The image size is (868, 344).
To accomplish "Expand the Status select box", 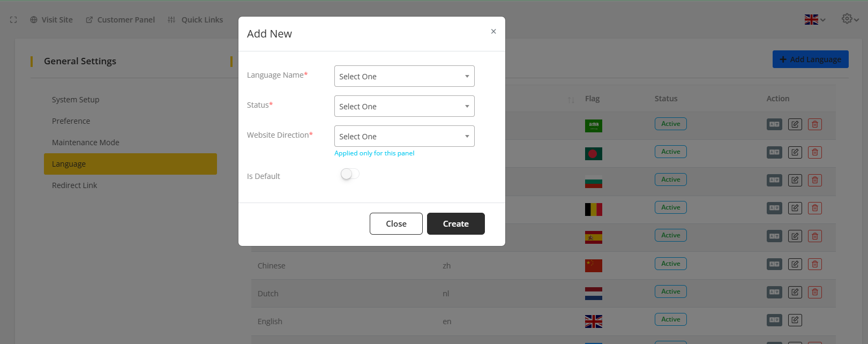I will pyautogui.click(x=404, y=106).
